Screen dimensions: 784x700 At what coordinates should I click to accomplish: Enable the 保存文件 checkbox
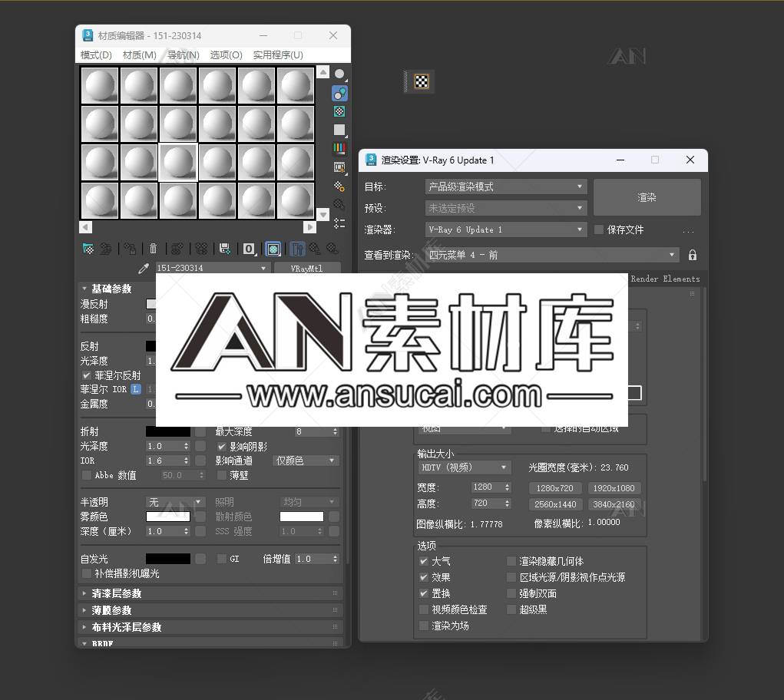(x=598, y=229)
